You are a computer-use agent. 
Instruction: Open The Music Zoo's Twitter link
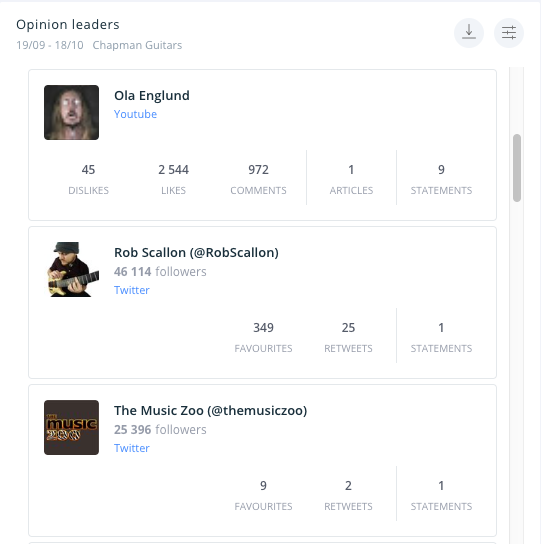click(x=132, y=448)
